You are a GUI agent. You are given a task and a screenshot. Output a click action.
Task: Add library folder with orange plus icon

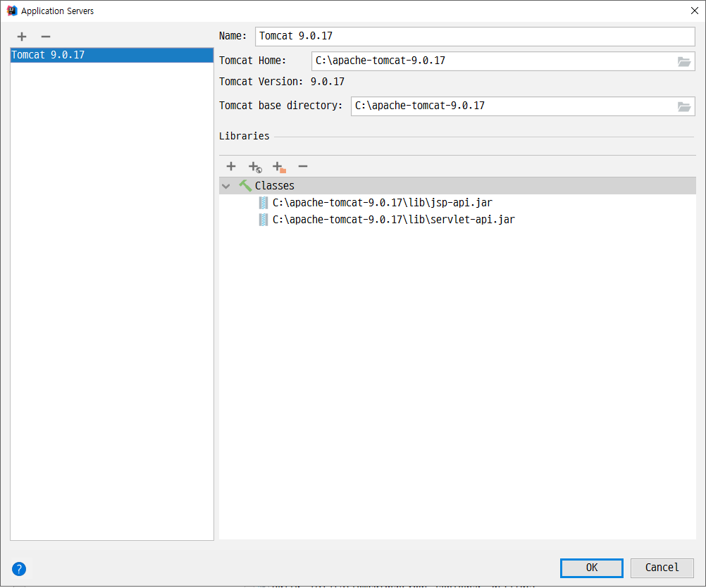[x=279, y=167]
